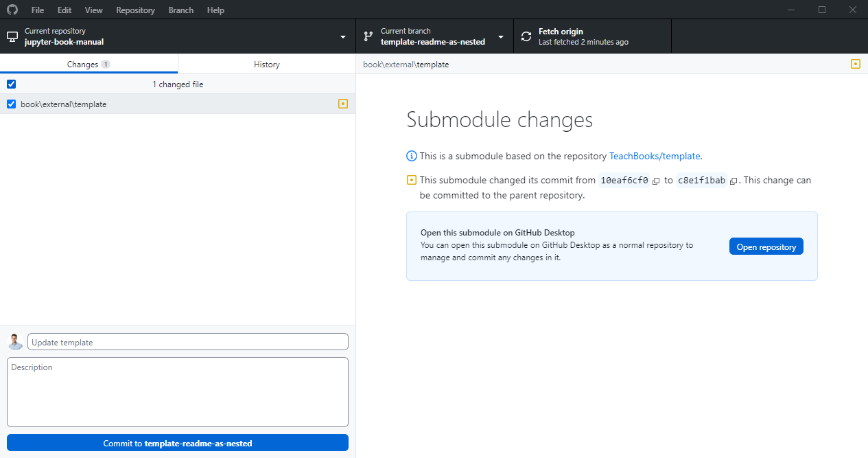The height and width of the screenshot is (458, 868).
Task: Open the TeachBooks/template link
Action: [653, 156]
